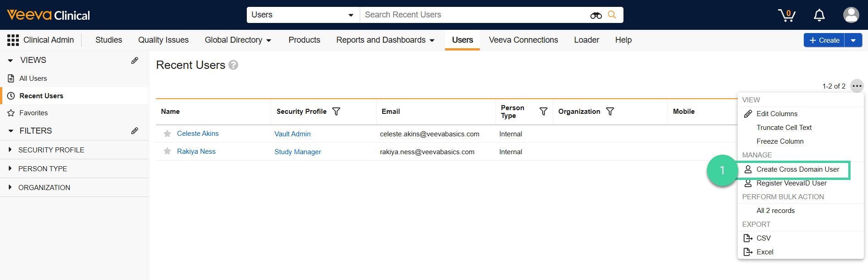The height and width of the screenshot is (280, 868).
Task: Expand the PERSON TYPE filter
Action: point(10,168)
